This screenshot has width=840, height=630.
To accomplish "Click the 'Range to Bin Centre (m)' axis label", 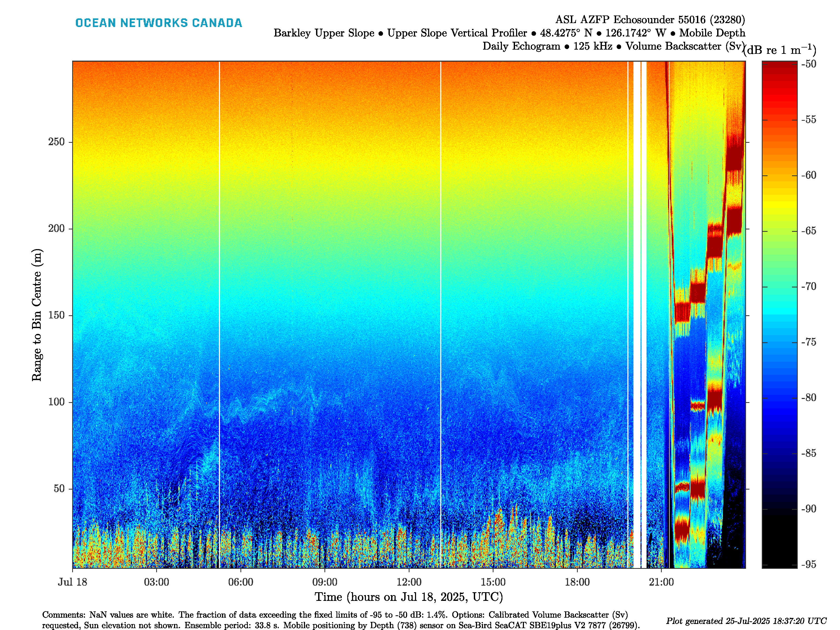I will click(37, 315).
